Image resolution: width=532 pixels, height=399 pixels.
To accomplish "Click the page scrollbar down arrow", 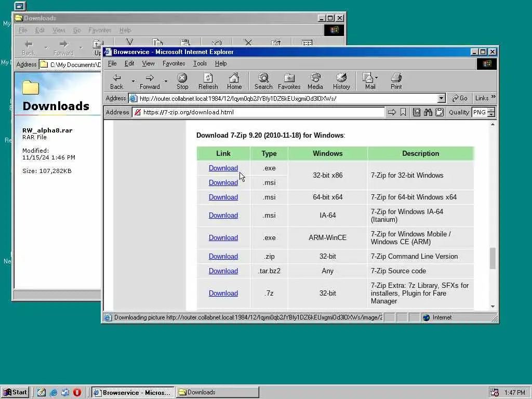I will click(x=493, y=307).
